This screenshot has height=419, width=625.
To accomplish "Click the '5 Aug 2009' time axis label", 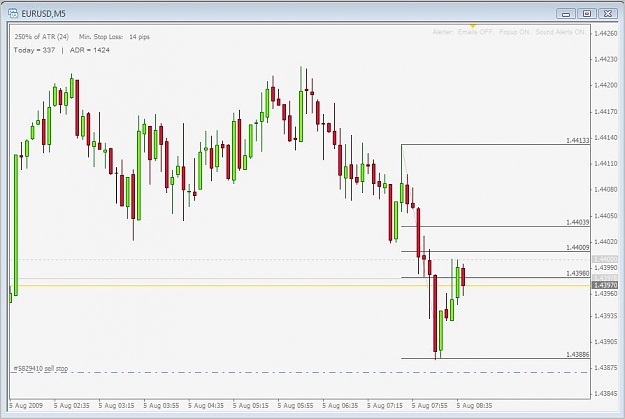I will (26, 406).
